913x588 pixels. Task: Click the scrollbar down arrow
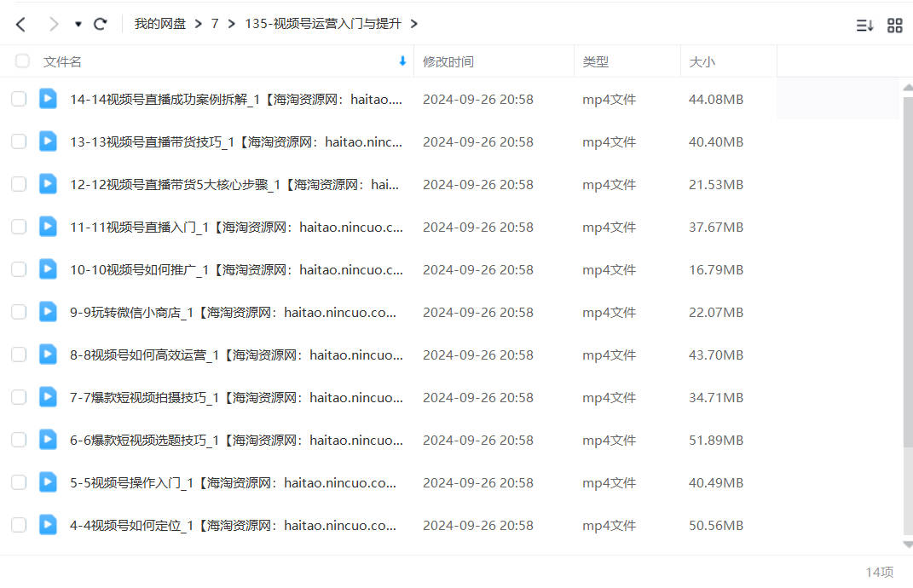[908, 545]
